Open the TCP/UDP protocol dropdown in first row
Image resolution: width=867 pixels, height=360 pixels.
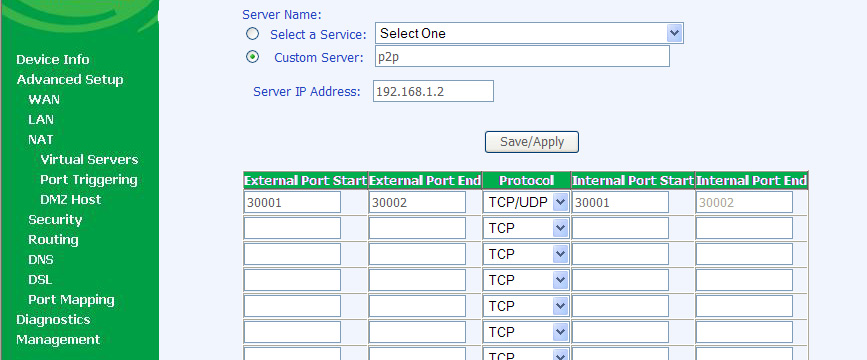coord(526,202)
